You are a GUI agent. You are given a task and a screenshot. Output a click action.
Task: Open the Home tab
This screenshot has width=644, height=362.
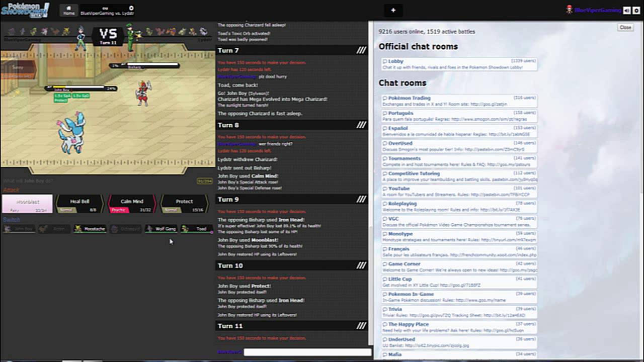69,11
